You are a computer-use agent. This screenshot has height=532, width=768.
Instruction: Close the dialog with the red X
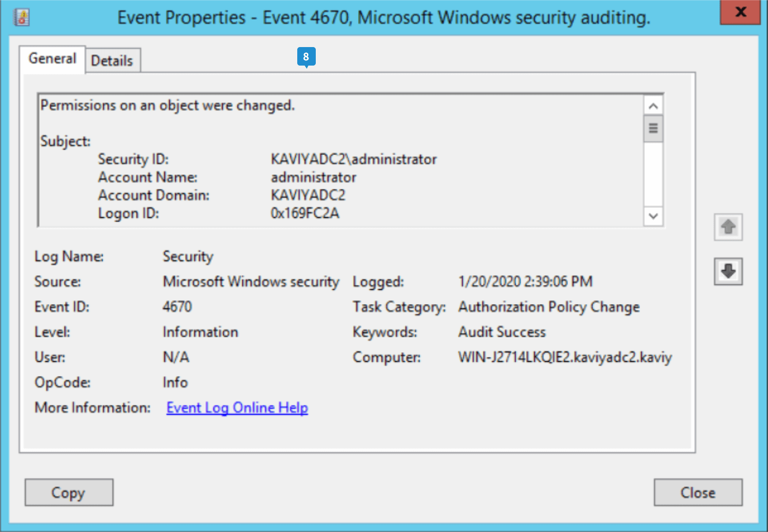(x=740, y=12)
